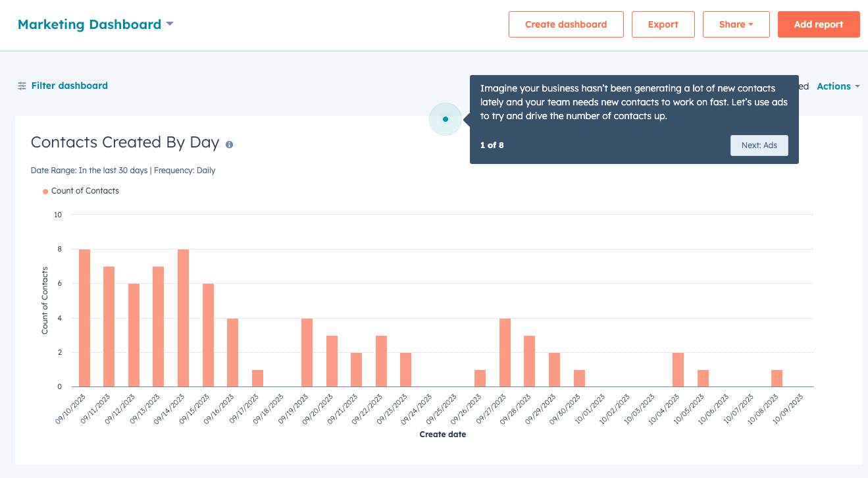868x478 pixels.
Task: Select the bar for 09/10/2023
Action: click(84, 318)
